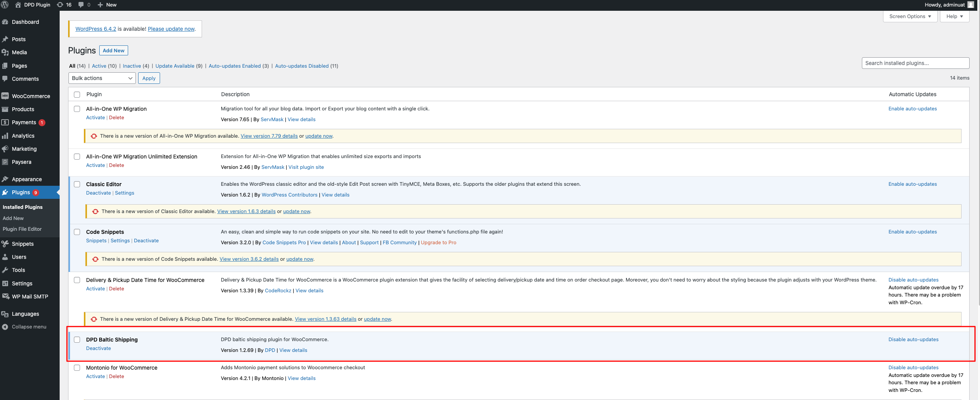The width and height of the screenshot is (980, 400).
Task: Click the WooCommerce icon in the sidebar
Action: pos(5,96)
